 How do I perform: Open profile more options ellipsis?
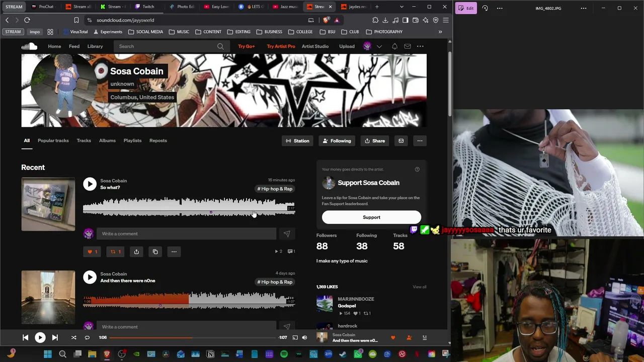(x=420, y=141)
